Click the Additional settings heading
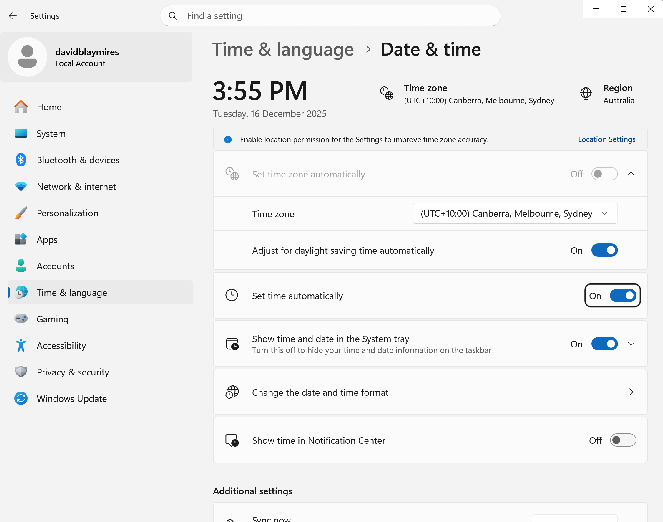The width and height of the screenshot is (663, 522). [252, 491]
